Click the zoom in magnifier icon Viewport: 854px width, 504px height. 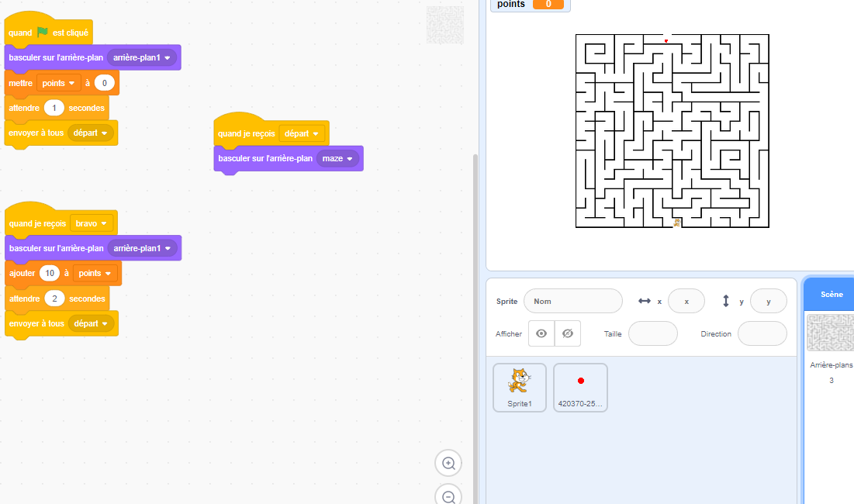point(448,463)
